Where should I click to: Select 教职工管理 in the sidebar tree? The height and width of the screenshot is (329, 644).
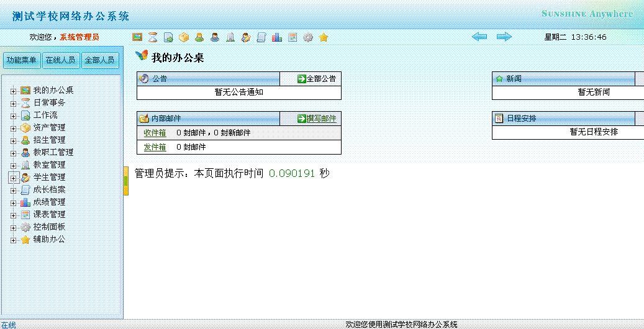pyautogui.click(x=53, y=152)
